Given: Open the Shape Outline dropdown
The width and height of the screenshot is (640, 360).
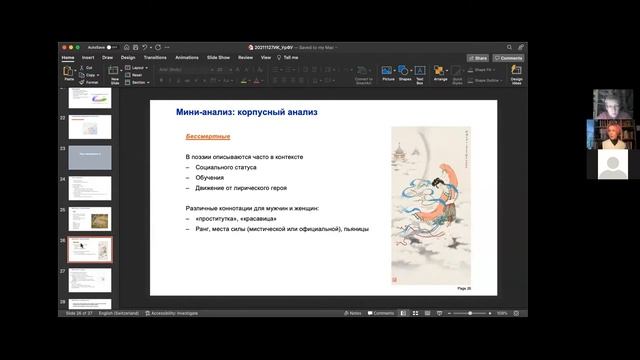Looking at the screenshot, I should click(485, 80).
